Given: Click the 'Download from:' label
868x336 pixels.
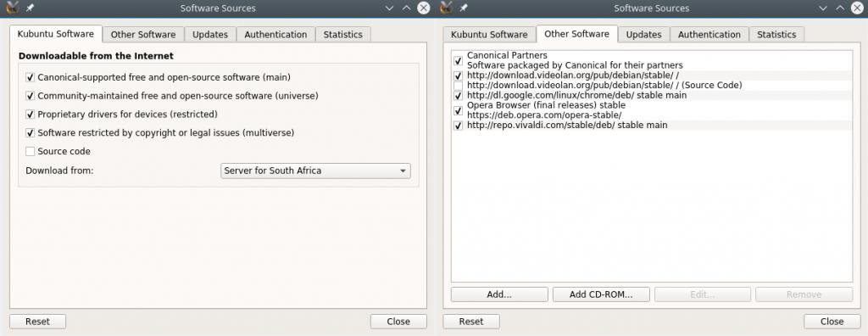Looking at the screenshot, I should (x=60, y=171).
